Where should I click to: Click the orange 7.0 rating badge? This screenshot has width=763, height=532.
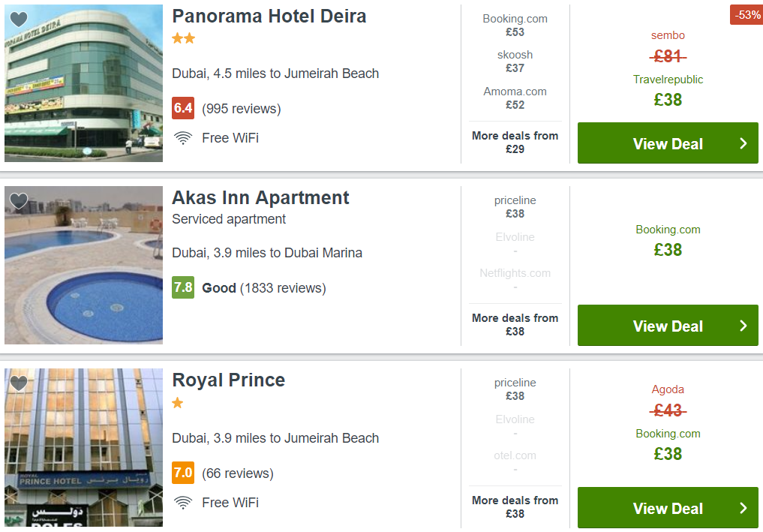(x=183, y=473)
